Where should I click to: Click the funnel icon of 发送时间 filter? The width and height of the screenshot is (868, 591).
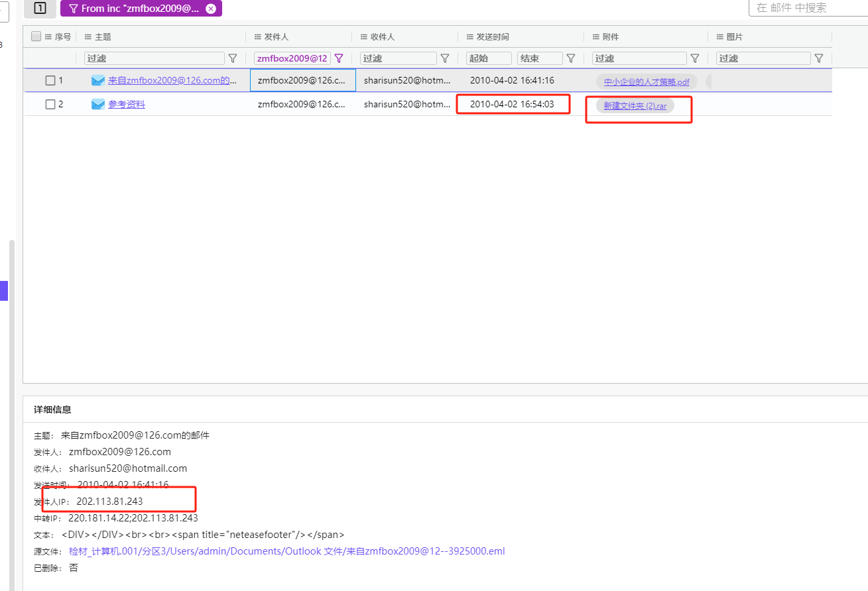tap(570, 58)
